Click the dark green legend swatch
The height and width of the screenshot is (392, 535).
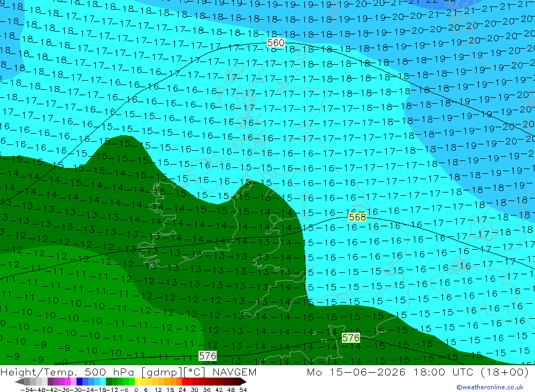(x=109, y=381)
